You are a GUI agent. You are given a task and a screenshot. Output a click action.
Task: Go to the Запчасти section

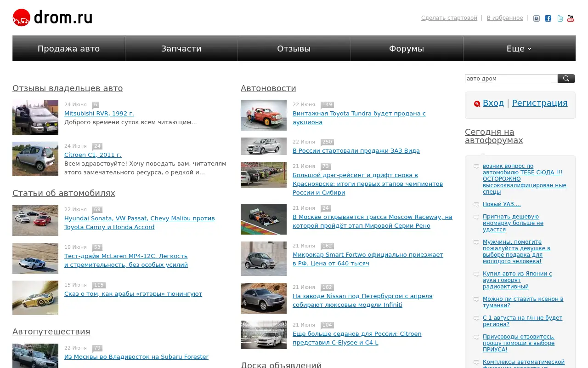tap(181, 48)
